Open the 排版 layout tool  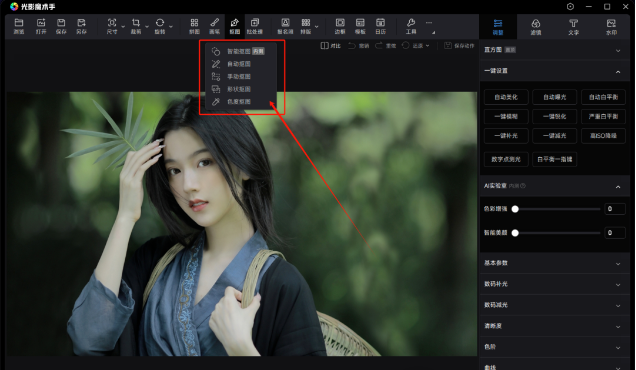click(x=306, y=26)
